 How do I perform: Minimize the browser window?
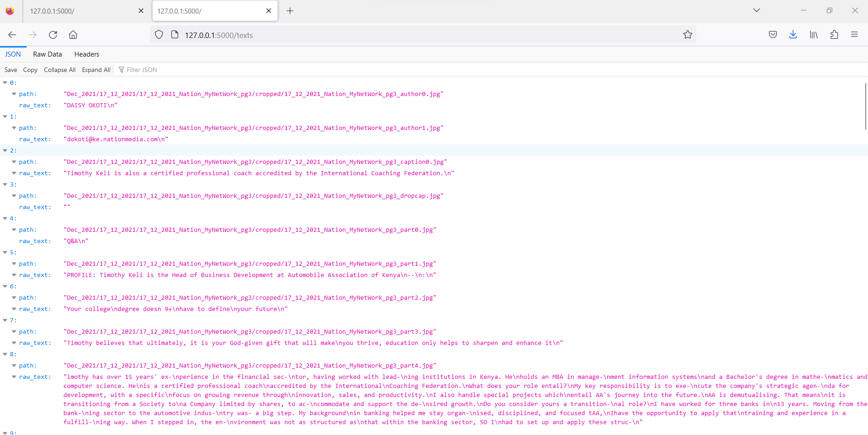pos(804,10)
